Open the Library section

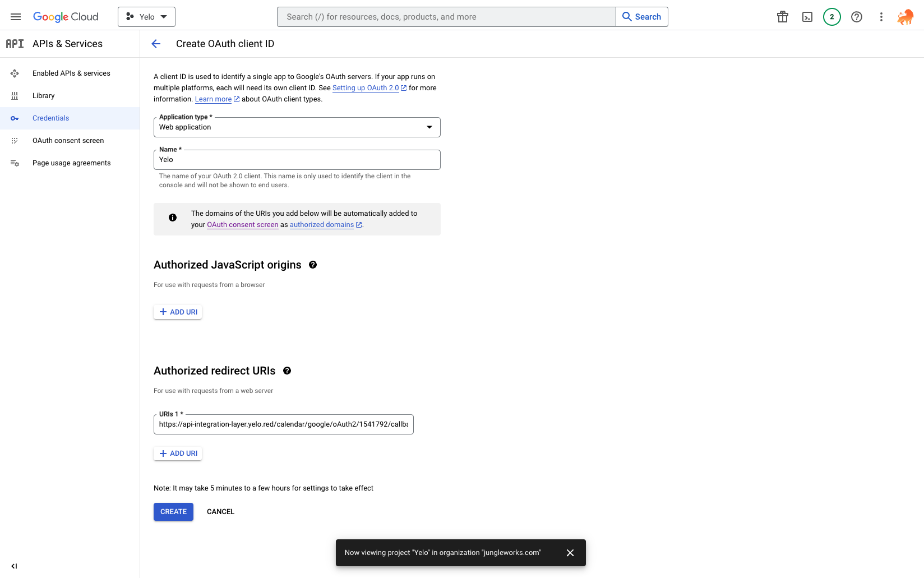70,96
